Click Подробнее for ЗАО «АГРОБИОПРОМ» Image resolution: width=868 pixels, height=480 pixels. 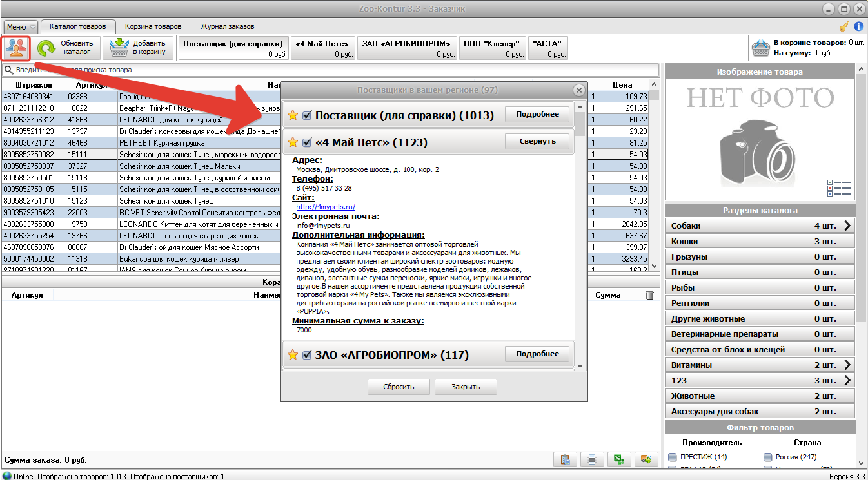538,354
